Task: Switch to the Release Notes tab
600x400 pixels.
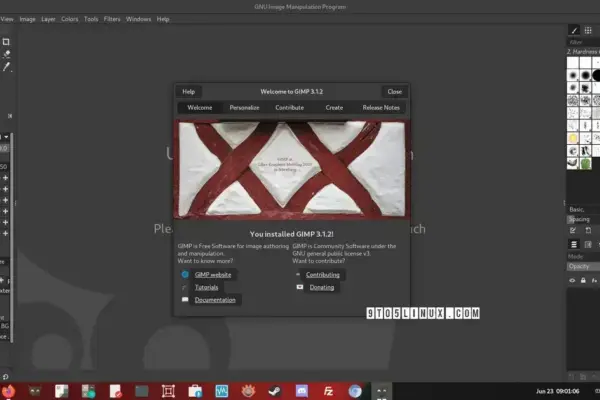Action: (381, 108)
